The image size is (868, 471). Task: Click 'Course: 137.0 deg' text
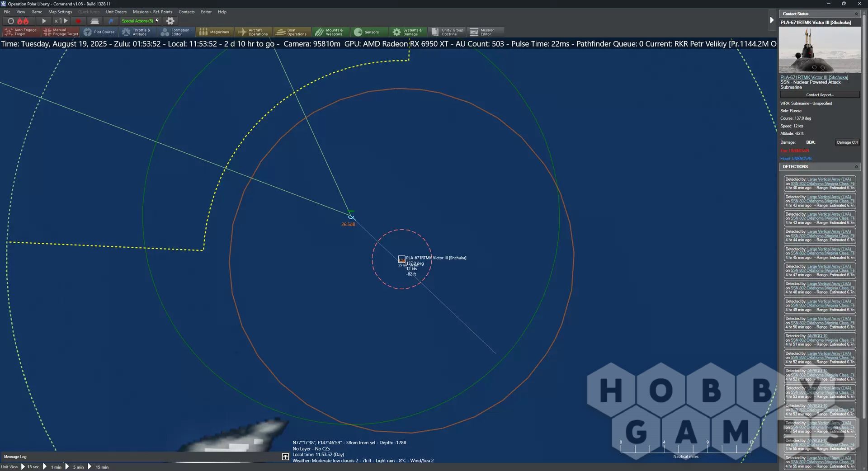point(796,118)
